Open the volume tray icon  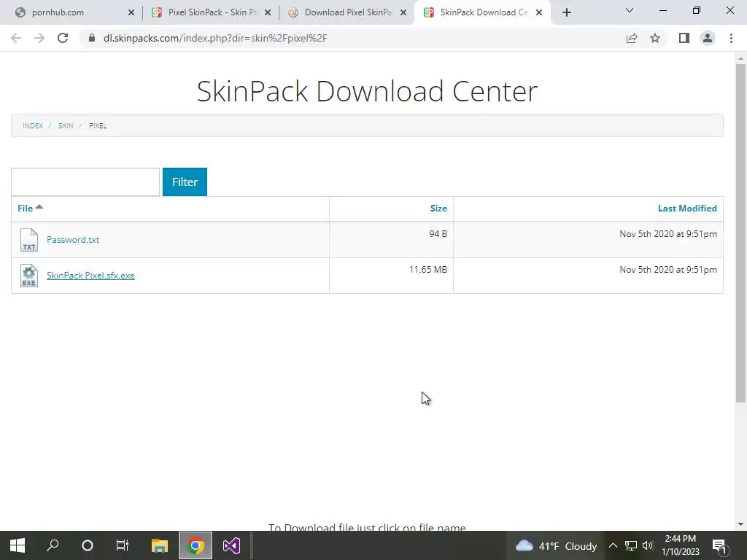click(x=648, y=545)
